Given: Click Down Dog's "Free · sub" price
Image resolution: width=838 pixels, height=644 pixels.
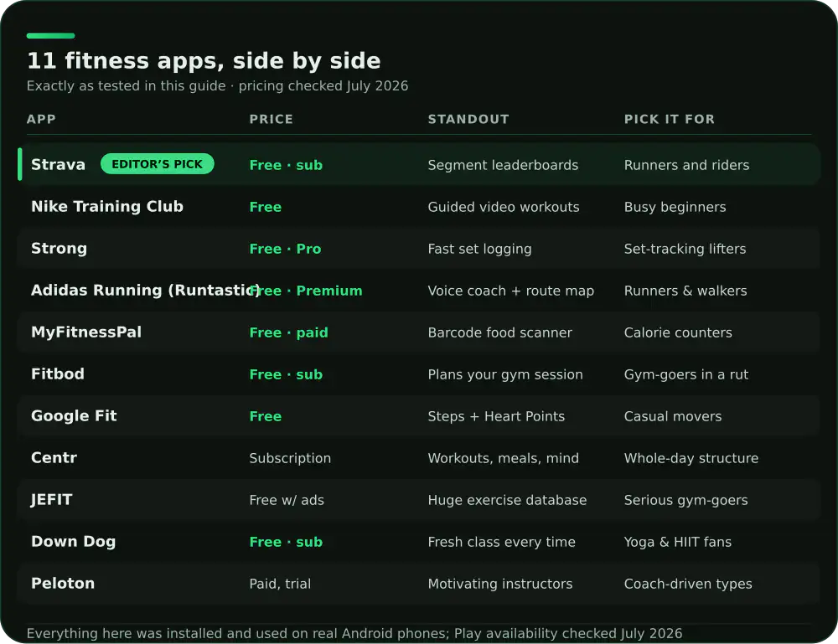Looking at the screenshot, I should point(286,542).
